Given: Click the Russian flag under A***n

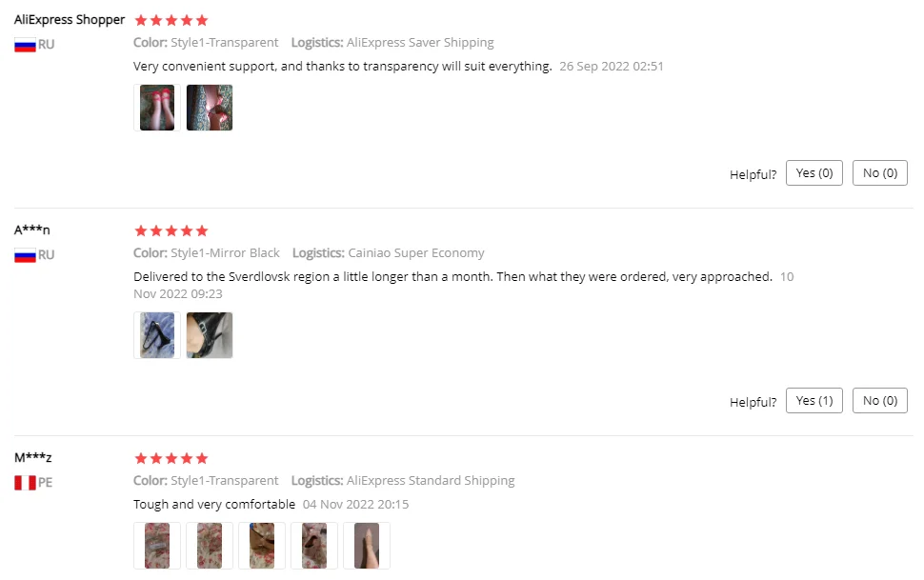Looking at the screenshot, I should coord(25,255).
